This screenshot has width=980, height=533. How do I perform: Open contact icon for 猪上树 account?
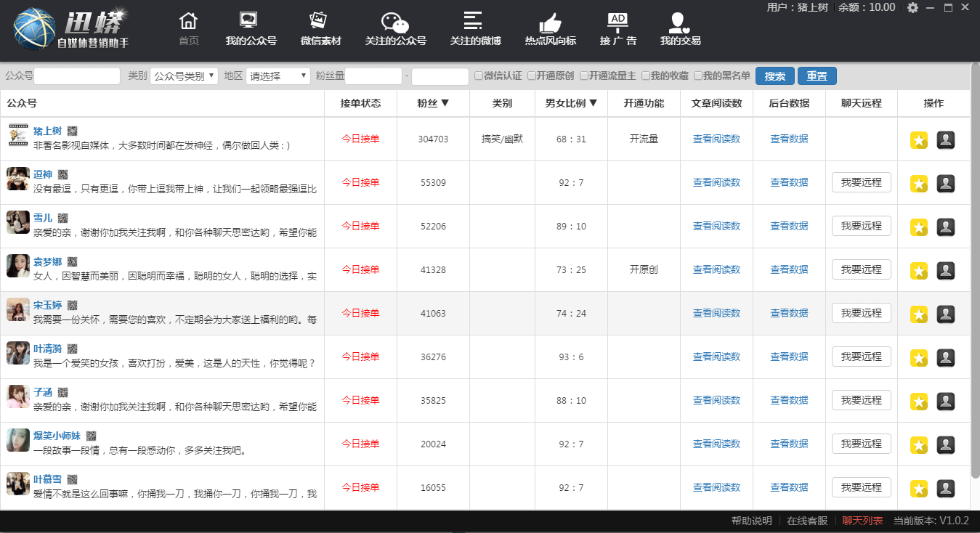point(946,139)
